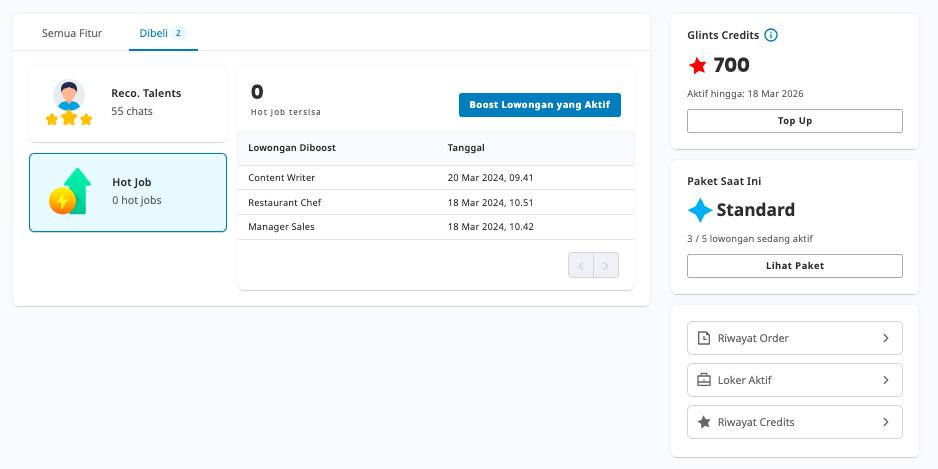Viewport: 938px width, 469px height.
Task: Click the Manager Sales row
Action: click(436, 227)
